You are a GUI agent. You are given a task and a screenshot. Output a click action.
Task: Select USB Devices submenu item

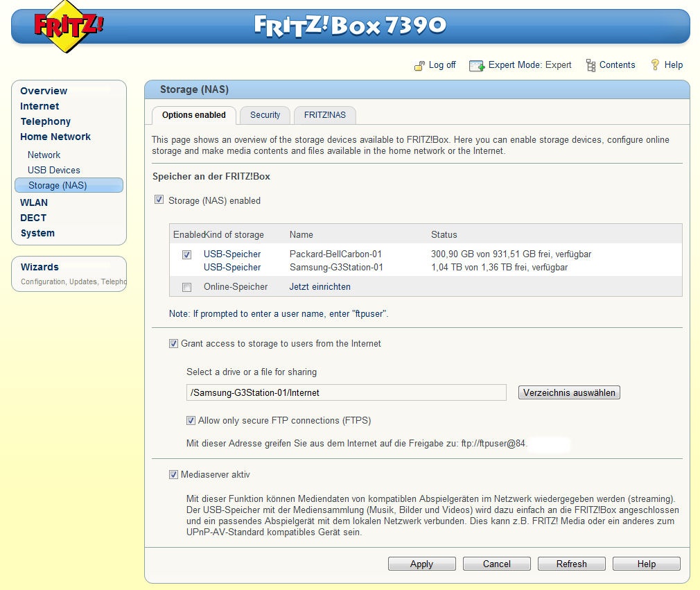pyautogui.click(x=53, y=170)
